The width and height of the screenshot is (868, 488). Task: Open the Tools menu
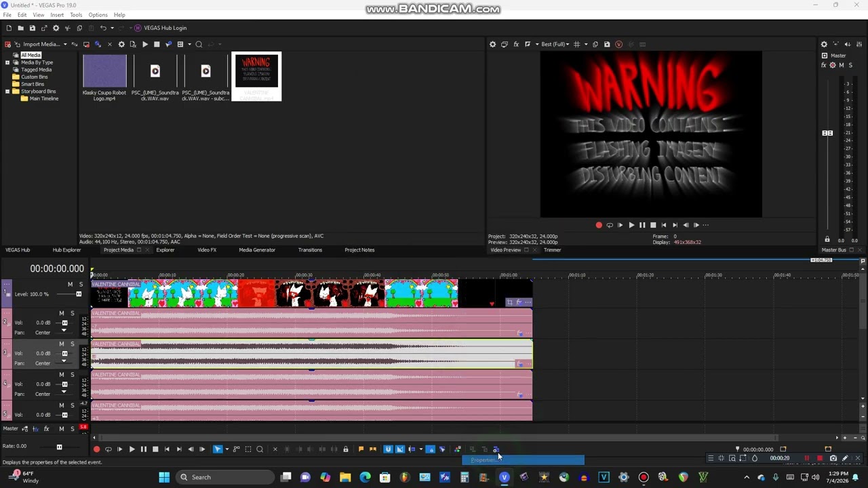pyautogui.click(x=76, y=15)
